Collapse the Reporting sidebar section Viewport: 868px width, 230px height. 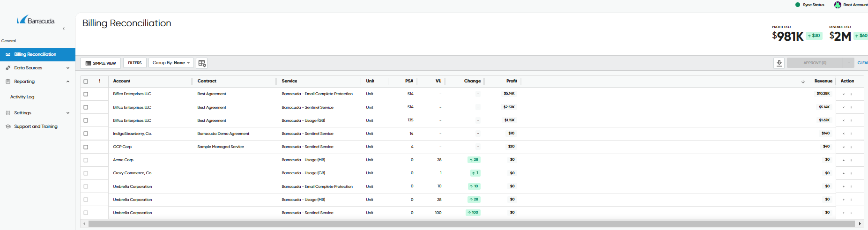click(x=68, y=82)
